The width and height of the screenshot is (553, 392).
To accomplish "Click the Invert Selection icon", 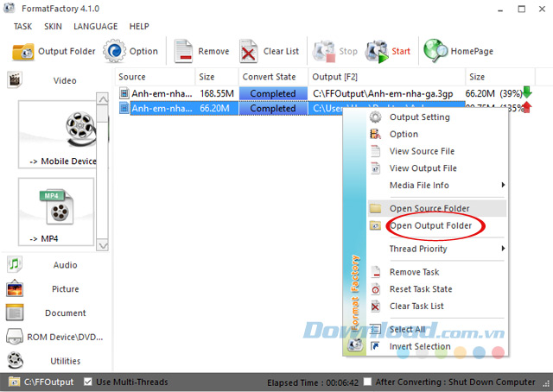I will click(x=376, y=346).
